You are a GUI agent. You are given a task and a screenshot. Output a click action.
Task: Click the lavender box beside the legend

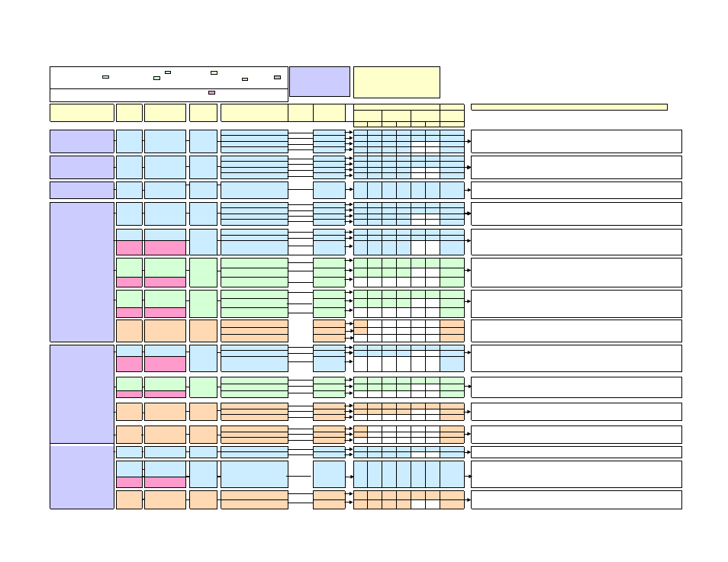pos(320,82)
